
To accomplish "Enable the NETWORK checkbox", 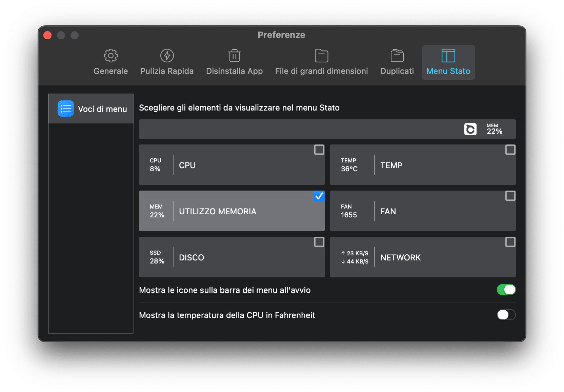I will (x=510, y=242).
